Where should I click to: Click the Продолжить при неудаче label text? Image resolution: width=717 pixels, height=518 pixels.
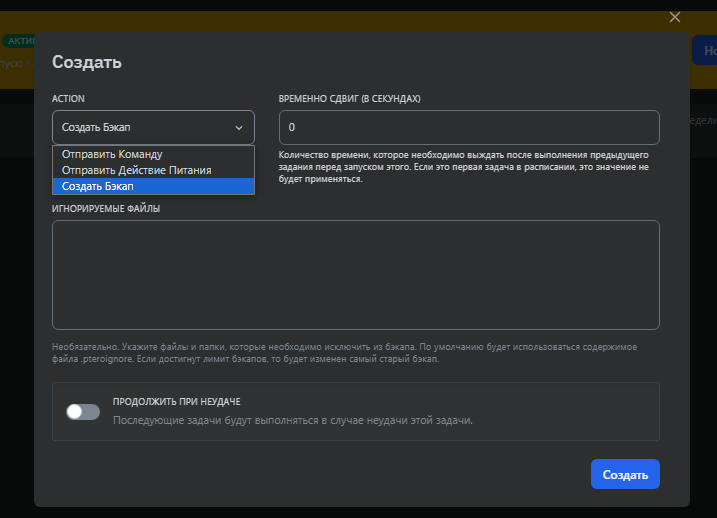(x=176, y=402)
